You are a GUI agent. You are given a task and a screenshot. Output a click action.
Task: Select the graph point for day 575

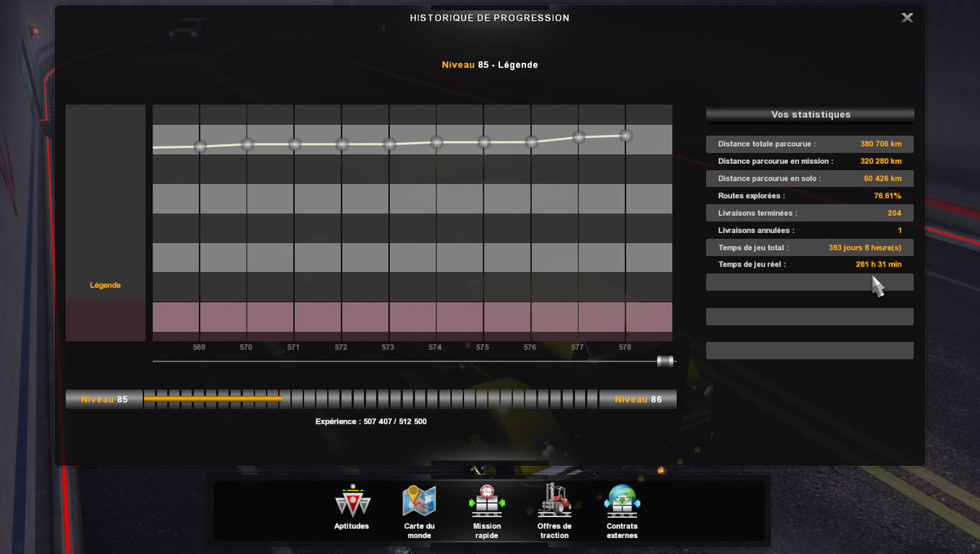(x=484, y=142)
